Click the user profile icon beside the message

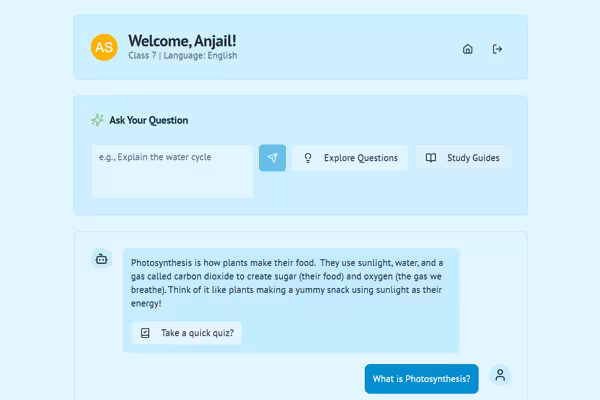(500, 375)
